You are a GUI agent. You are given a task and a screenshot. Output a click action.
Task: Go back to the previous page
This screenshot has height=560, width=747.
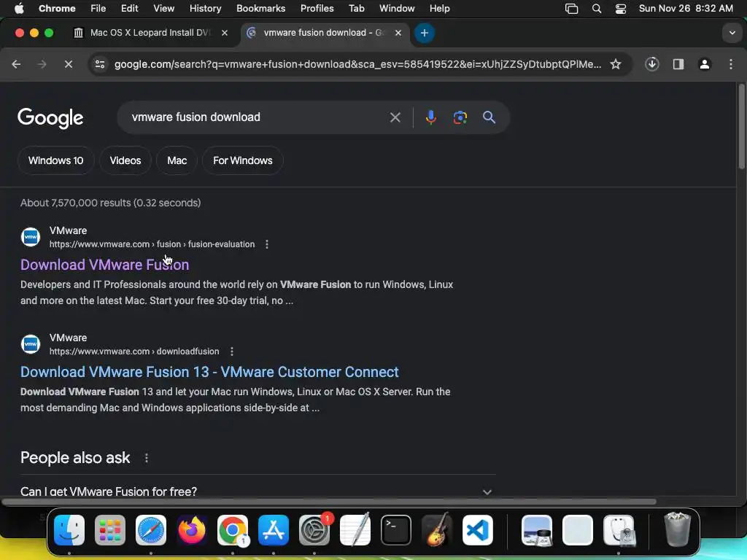click(16, 64)
